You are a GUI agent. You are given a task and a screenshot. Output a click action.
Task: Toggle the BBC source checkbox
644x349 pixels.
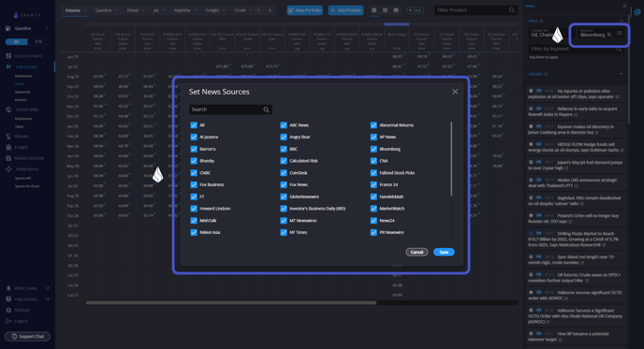point(284,149)
